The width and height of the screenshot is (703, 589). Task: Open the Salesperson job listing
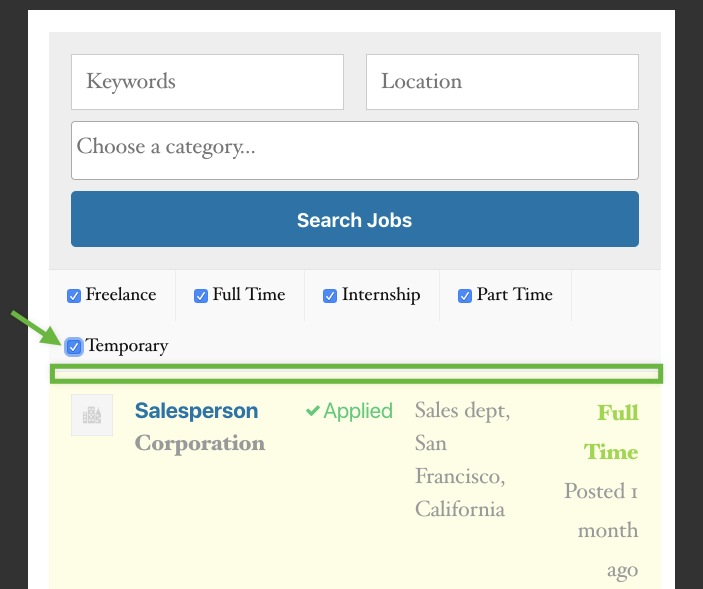(x=196, y=411)
